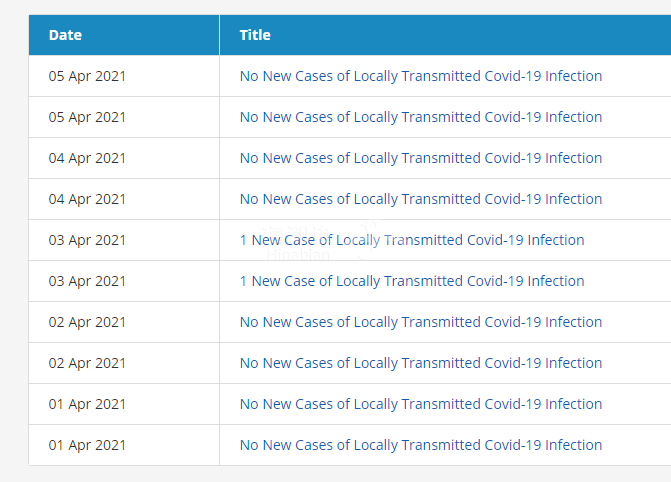Open the first 01 Apr 2021 article link
Screen dimensions: 671x482
[420, 404]
